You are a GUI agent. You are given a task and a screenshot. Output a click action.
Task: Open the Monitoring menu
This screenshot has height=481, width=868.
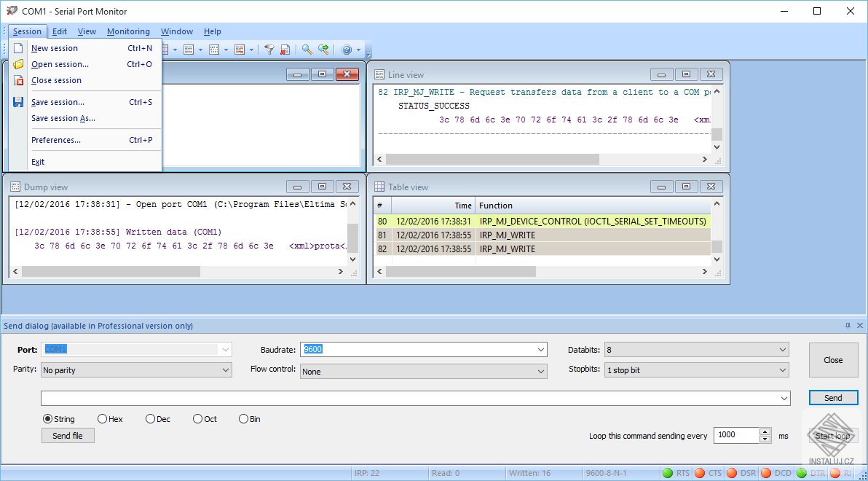pos(128,31)
